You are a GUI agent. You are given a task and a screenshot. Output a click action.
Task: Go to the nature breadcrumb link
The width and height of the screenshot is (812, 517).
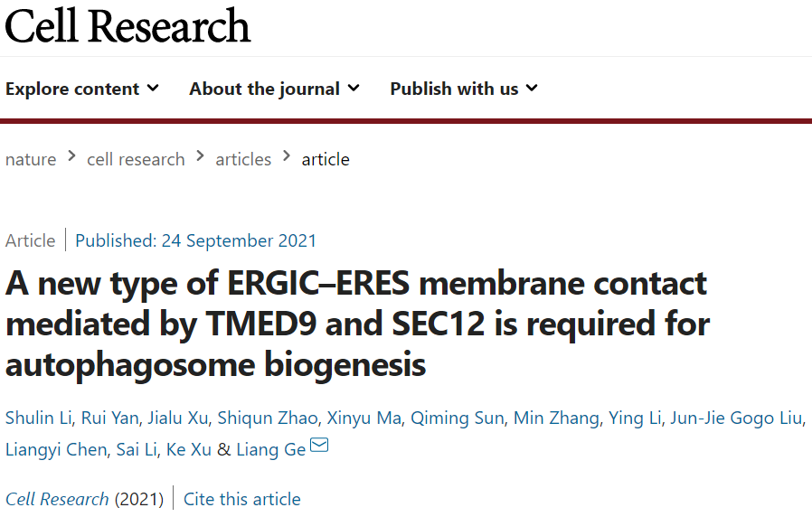click(x=31, y=159)
